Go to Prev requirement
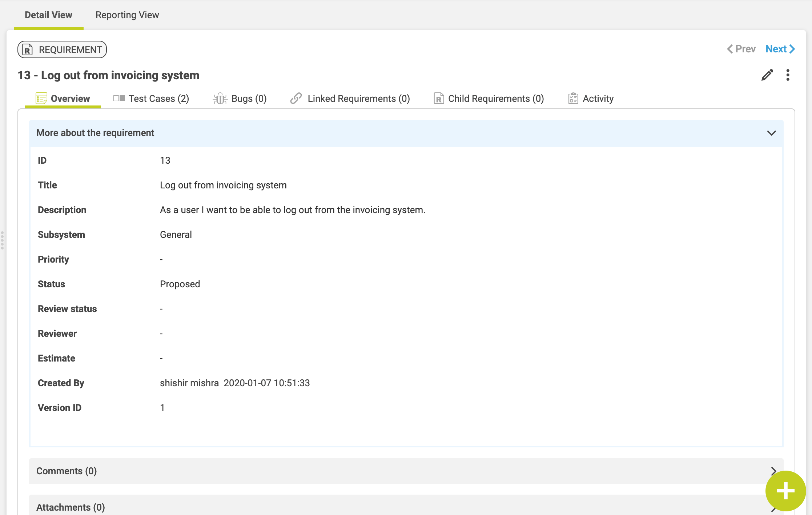 point(741,49)
